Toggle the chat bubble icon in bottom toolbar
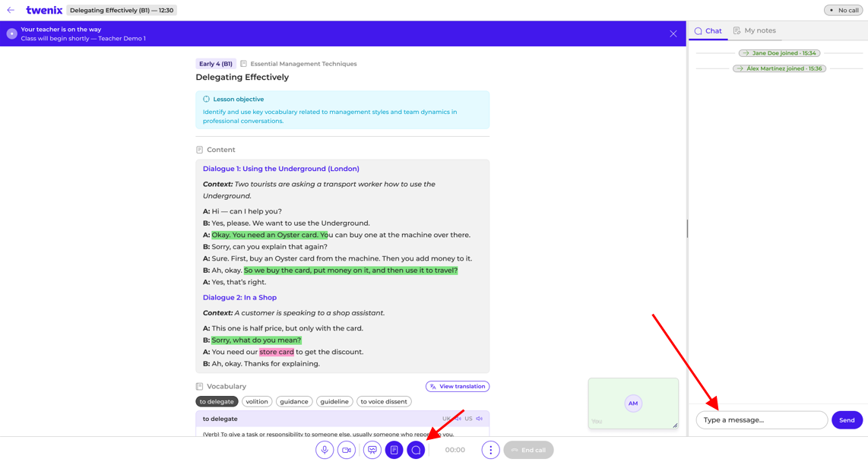Image resolution: width=868 pixels, height=462 pixels. (x=416, y=450)
